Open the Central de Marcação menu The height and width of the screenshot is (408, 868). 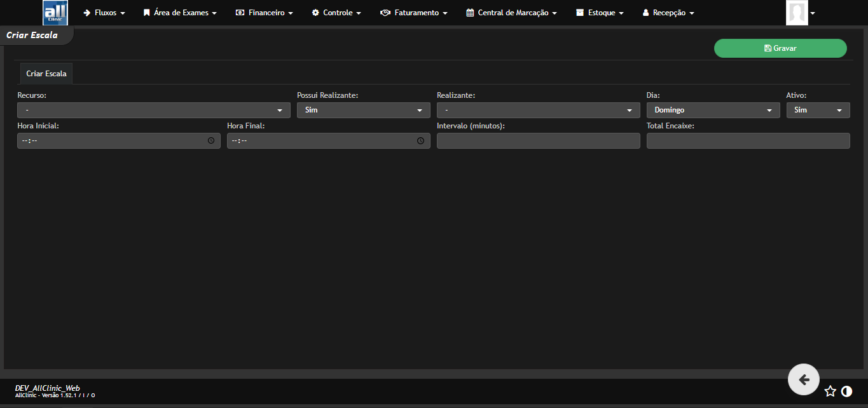[511, 13]
